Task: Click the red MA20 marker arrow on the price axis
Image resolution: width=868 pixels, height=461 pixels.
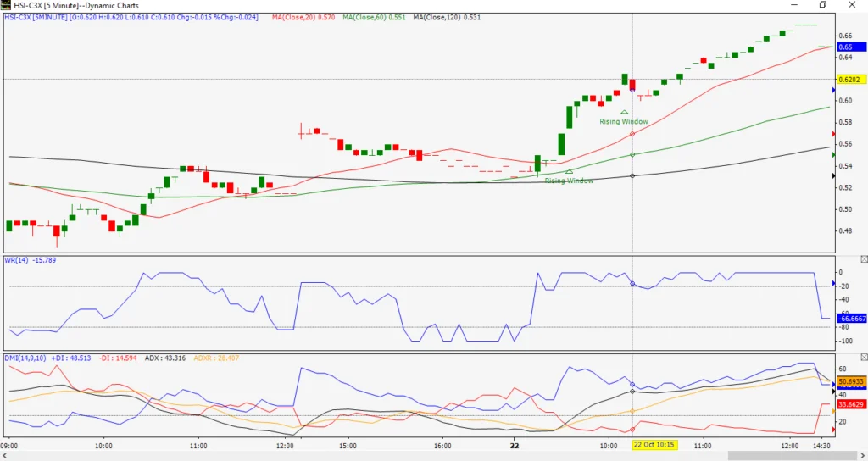Action: (x=834, y=134)
